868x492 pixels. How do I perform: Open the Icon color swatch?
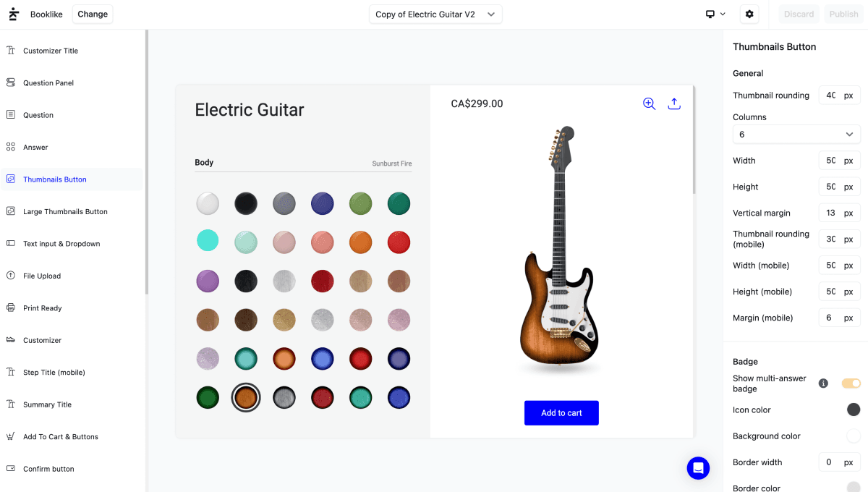tap(854, 410)
